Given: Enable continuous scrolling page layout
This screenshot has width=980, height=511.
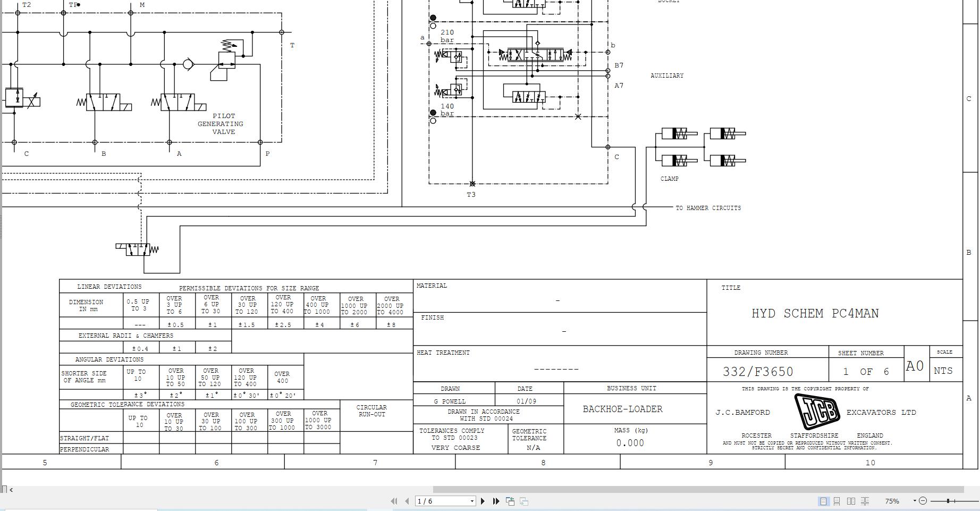Looking at the screenshot, I should [x=837, y=501].
